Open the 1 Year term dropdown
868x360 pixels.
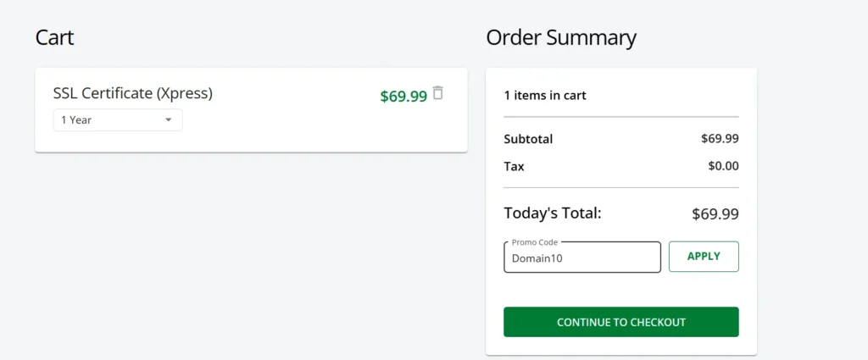(x=117, y=120)
